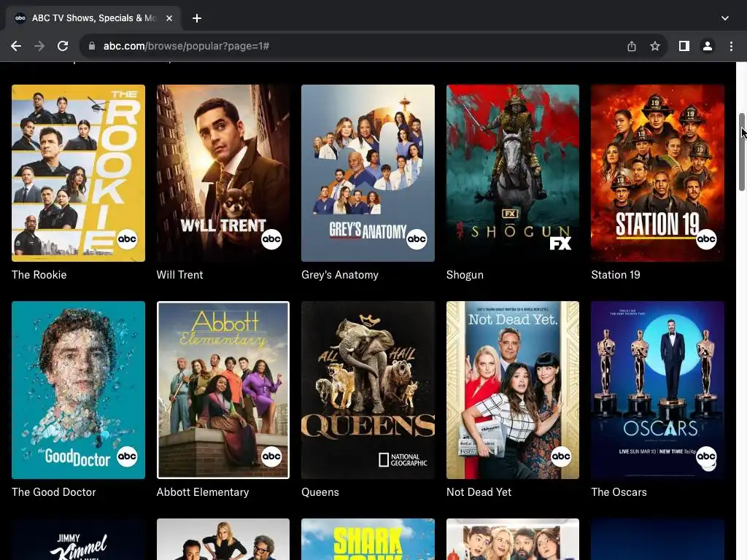This screenshot has height=560, width=747.
Task: Click 'The Rookie' title link
Action: [39, 275]
